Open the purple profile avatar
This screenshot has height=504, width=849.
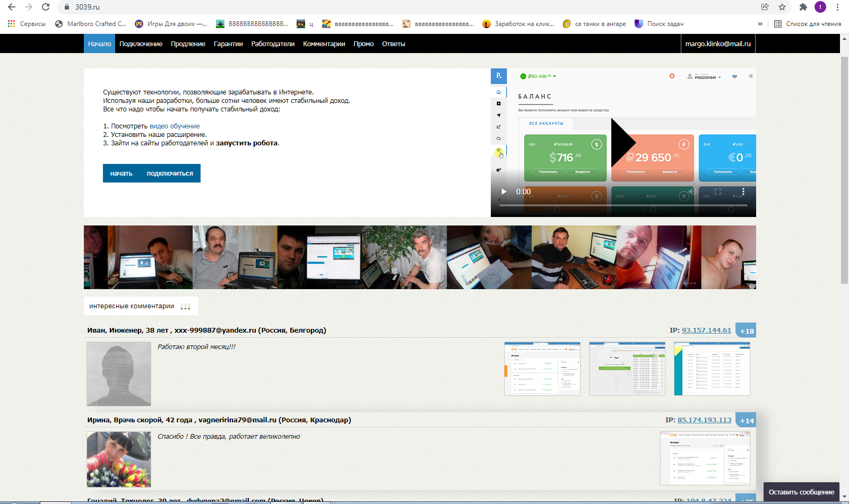(x=820, y=7)
